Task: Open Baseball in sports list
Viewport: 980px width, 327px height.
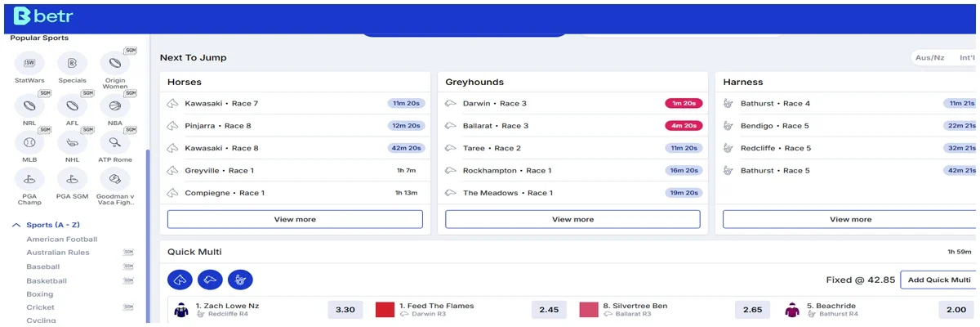Action: coord(43,267)
